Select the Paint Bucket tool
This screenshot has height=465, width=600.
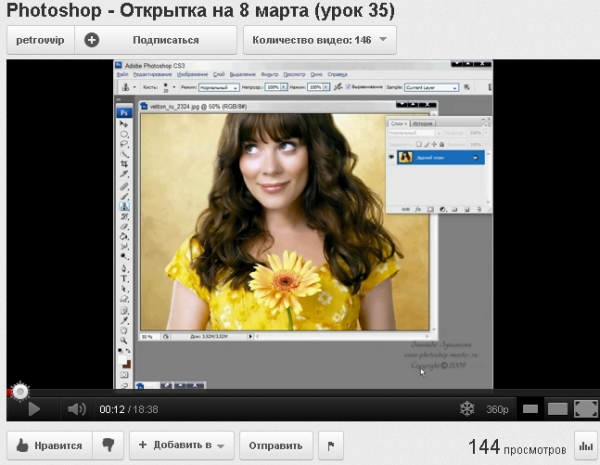[124, 237]
